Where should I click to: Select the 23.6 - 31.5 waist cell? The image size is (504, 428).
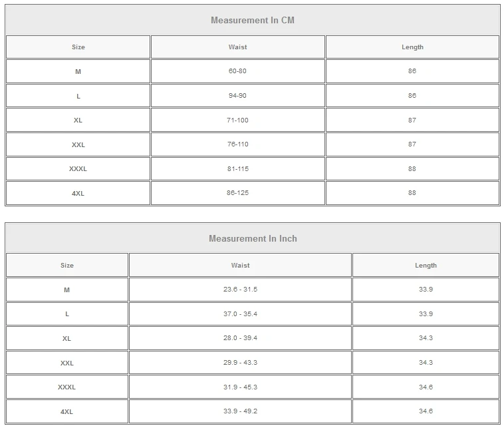240,290
